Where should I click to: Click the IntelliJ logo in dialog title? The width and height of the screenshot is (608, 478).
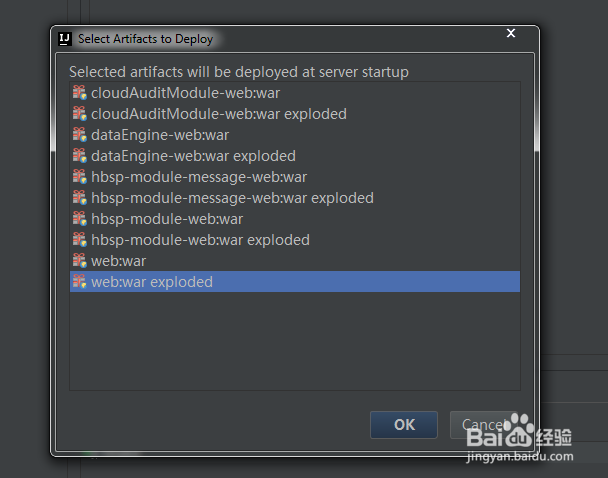coord(65,39)
